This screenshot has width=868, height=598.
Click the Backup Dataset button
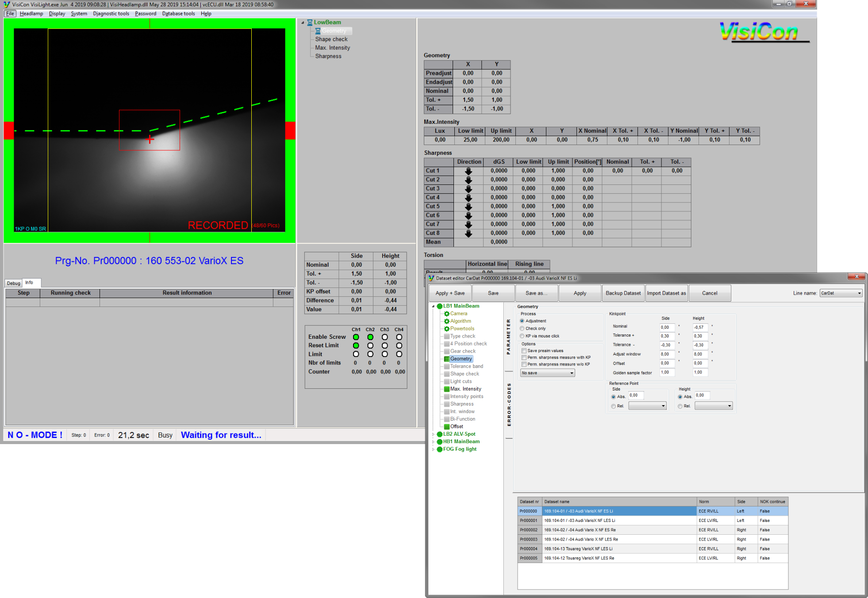pos(623,293)
